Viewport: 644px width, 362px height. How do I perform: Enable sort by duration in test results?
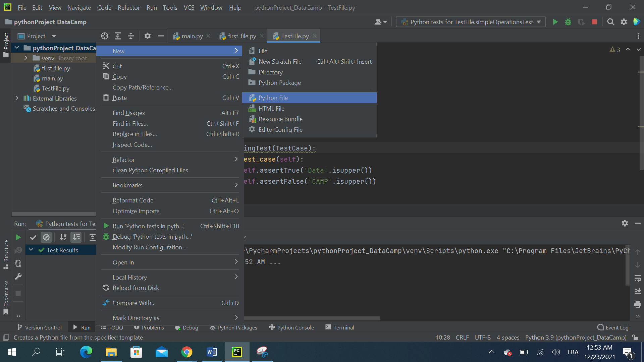(x=76, y=237)
